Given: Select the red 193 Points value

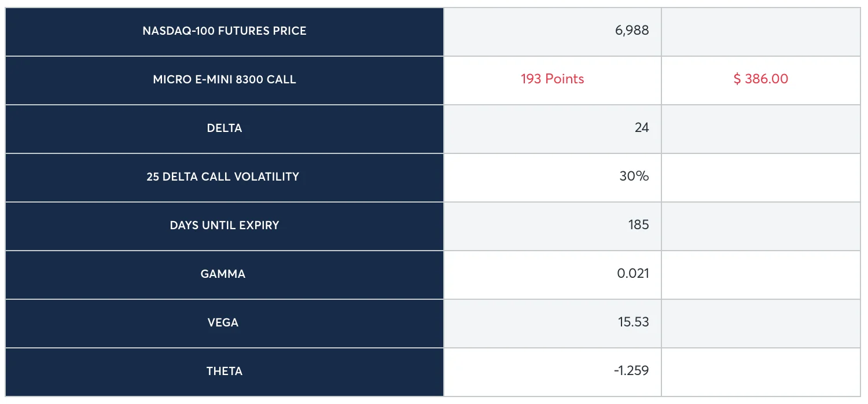Looking at the screenshot, I should 552,79.
